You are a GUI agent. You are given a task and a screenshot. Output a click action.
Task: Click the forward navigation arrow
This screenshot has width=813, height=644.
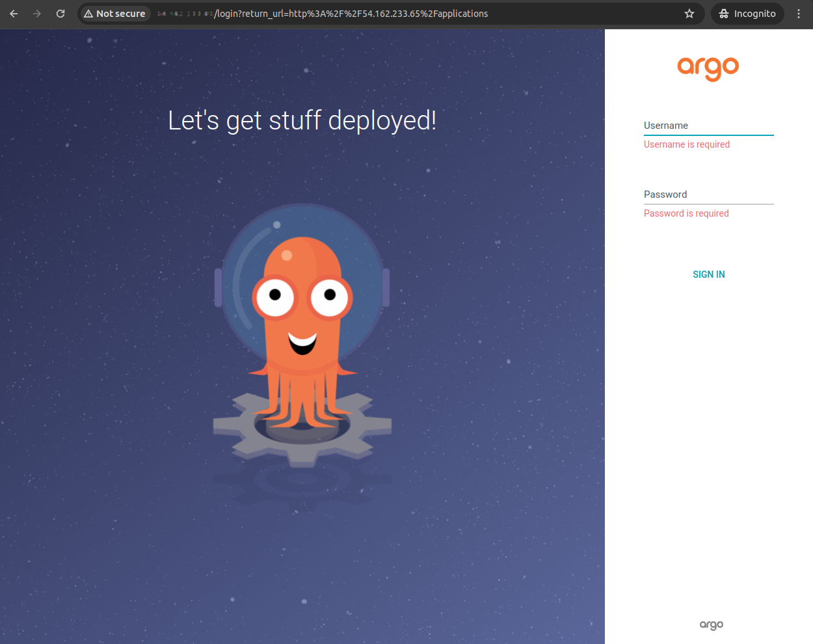tap(37, 14)
